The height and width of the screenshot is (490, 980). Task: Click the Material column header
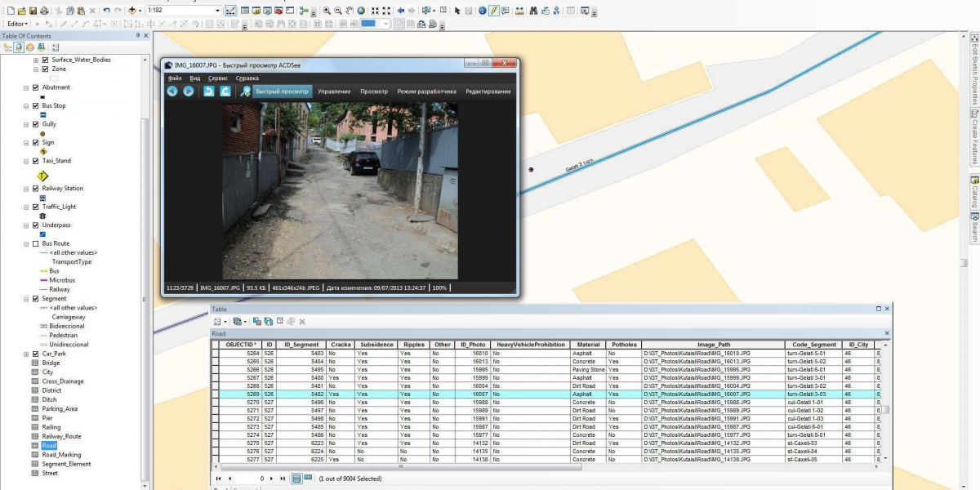(587, 345)
